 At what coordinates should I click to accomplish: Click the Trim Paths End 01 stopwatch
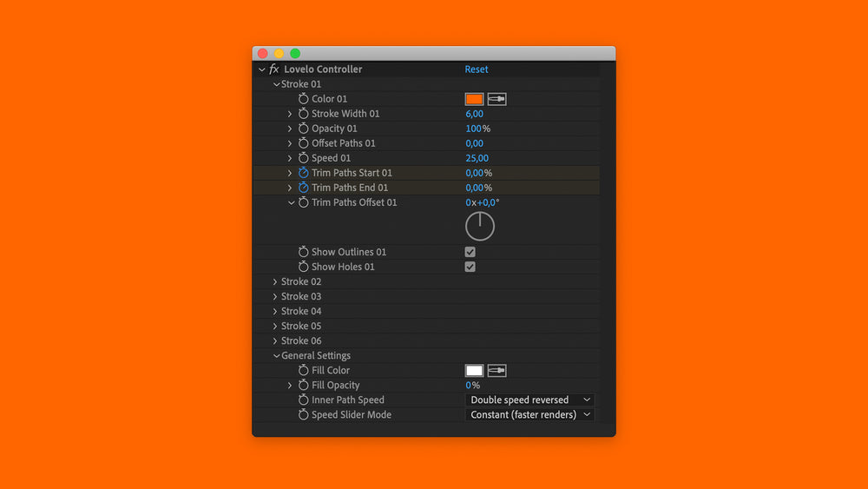tap(303, 188)
